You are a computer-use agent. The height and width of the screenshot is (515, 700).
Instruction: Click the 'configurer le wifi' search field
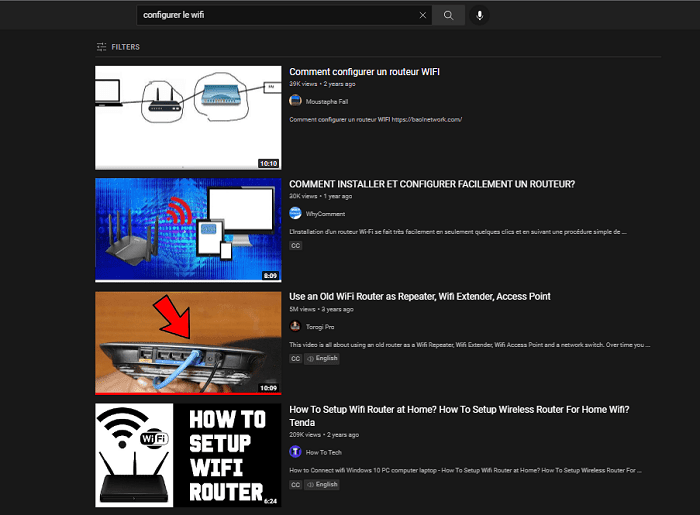pos(275,15)
